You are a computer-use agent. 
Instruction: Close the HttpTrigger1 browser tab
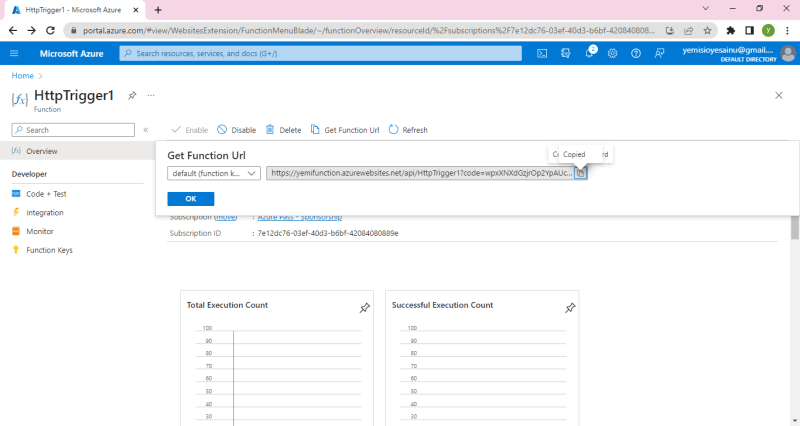tap(136, 10)
